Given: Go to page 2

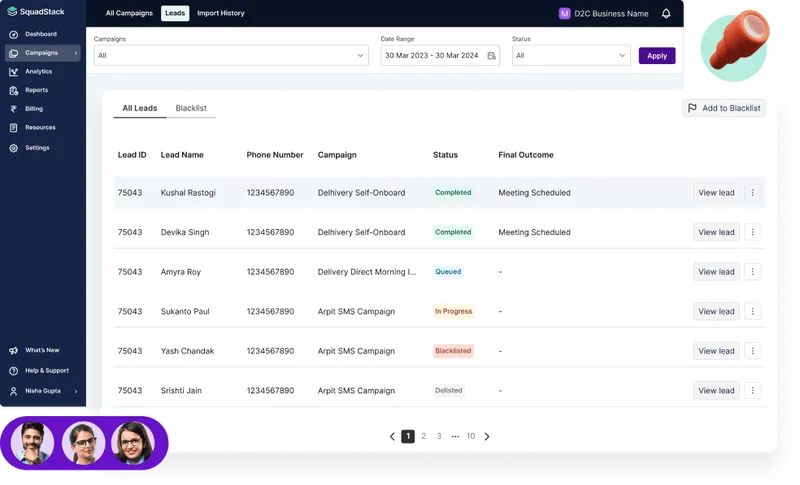Looking at the screenshot, I should click(x=423, y=437).
